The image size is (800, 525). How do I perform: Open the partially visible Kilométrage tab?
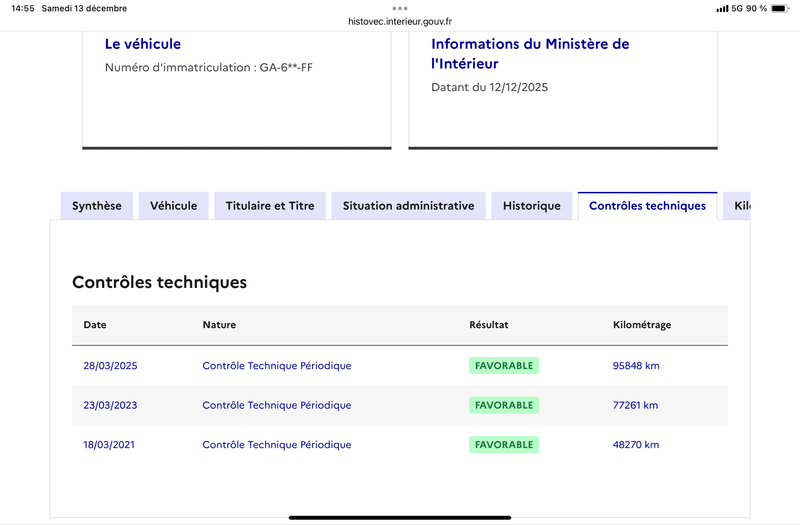[x=740, y=206]
